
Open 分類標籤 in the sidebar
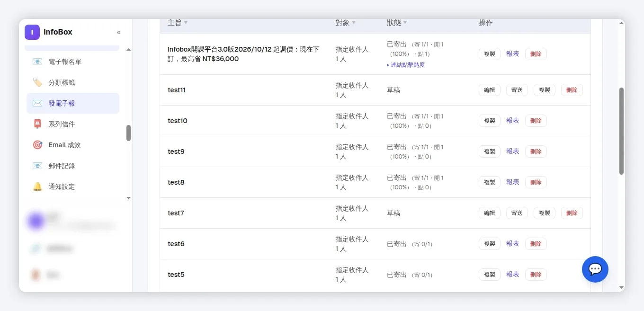point(73,82)
